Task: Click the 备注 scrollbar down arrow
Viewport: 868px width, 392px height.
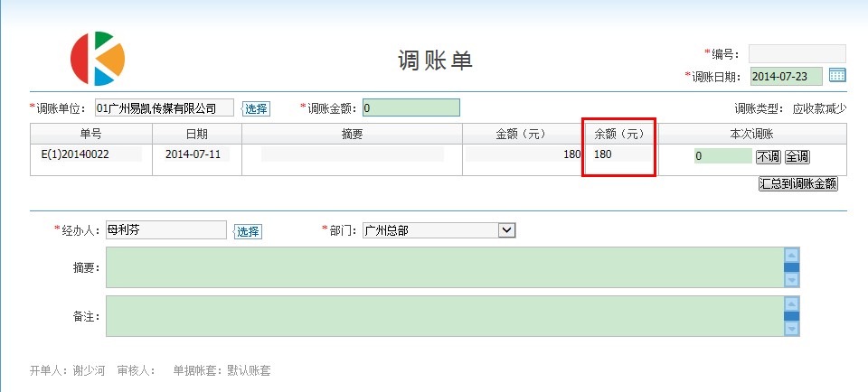Action: click(791, 330)
